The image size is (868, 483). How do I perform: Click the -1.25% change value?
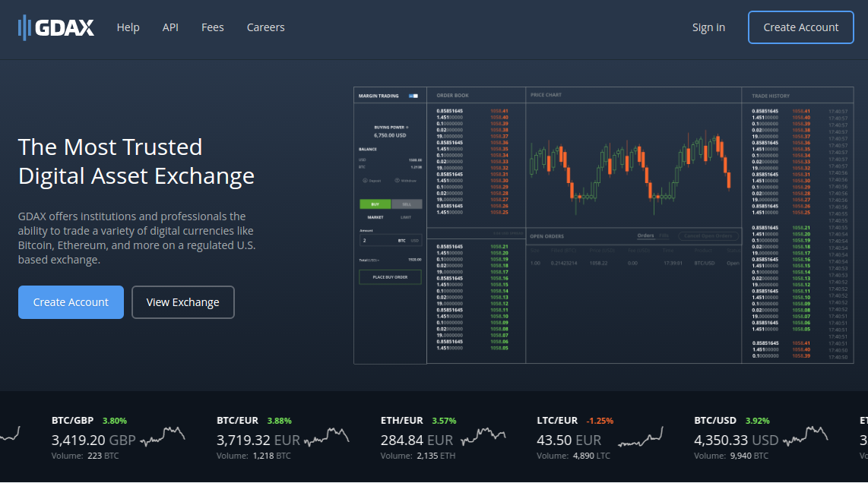click(x=600, y=421)
